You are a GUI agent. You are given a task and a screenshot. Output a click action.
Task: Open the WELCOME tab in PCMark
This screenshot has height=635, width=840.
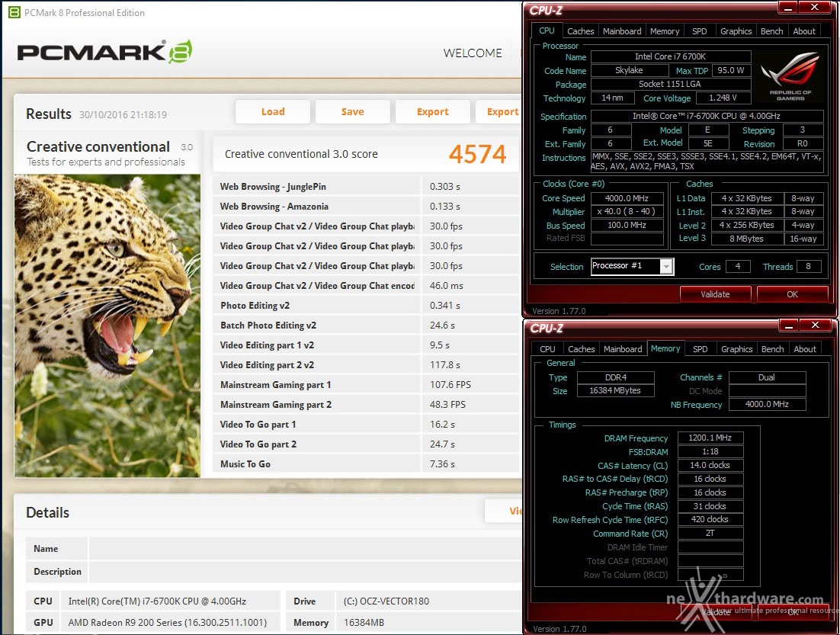pyautogui.click(x=473, y=53)
